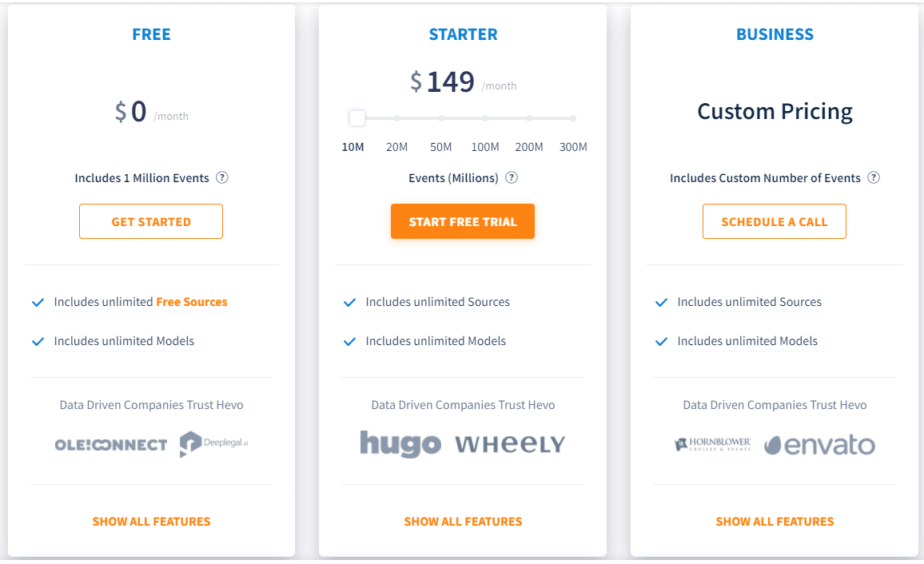This screenshot has width=924, height=564.
Task: Expand Show All Features under Starter plan
Action: [x=463, y=521]
